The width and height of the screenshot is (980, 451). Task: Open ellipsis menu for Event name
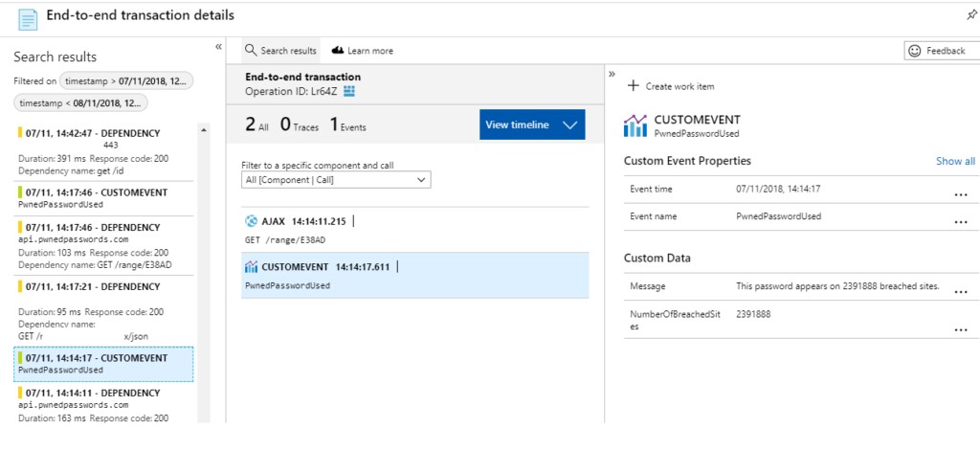[x=961, y=221]
